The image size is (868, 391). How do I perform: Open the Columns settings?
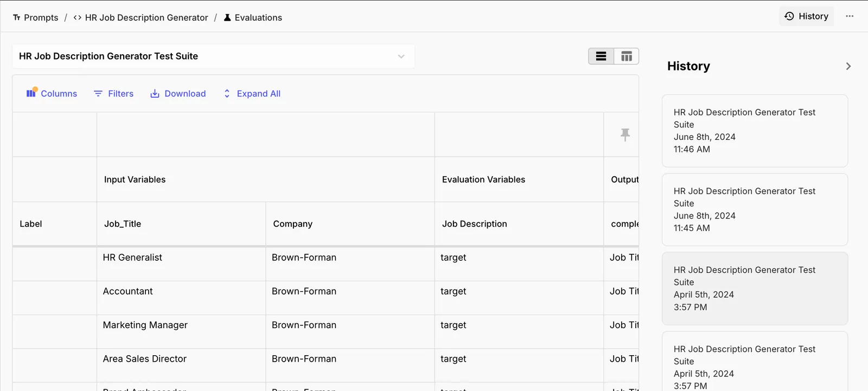coord(52,93)
